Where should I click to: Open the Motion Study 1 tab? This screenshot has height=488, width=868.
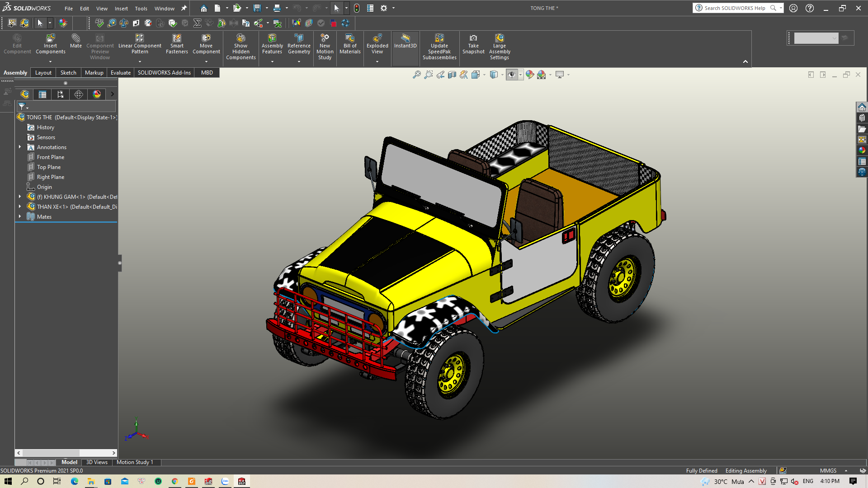pos(135,462)
